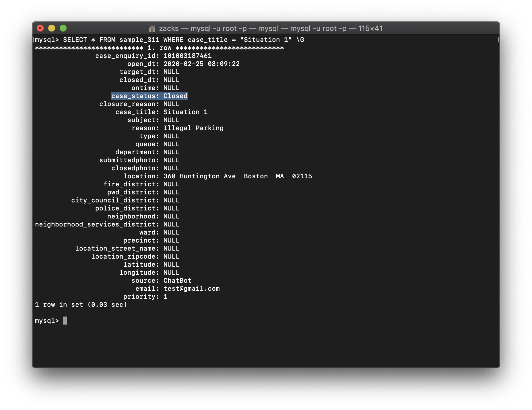Image resolution: width=532 pixels, height=410 pixels.
Task: Click the location_zipcode field label
Action: 125,257
